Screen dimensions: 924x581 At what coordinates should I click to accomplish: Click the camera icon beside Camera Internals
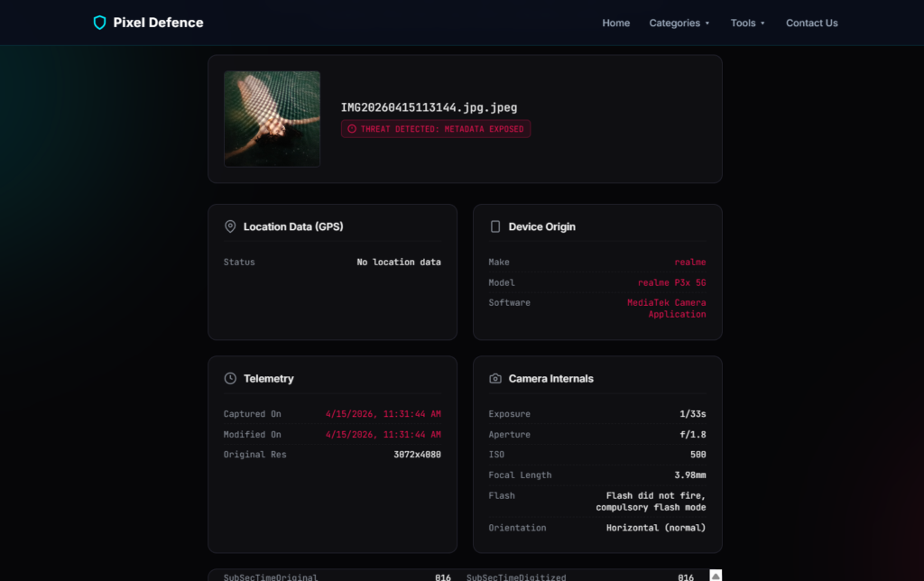coord(495,379)
